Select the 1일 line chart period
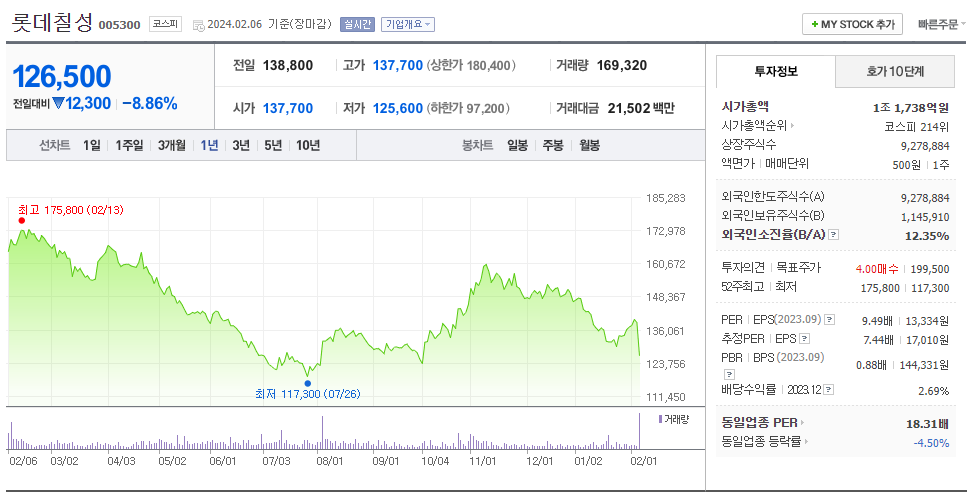Viewport: 972px width, 492px height. 92,145
